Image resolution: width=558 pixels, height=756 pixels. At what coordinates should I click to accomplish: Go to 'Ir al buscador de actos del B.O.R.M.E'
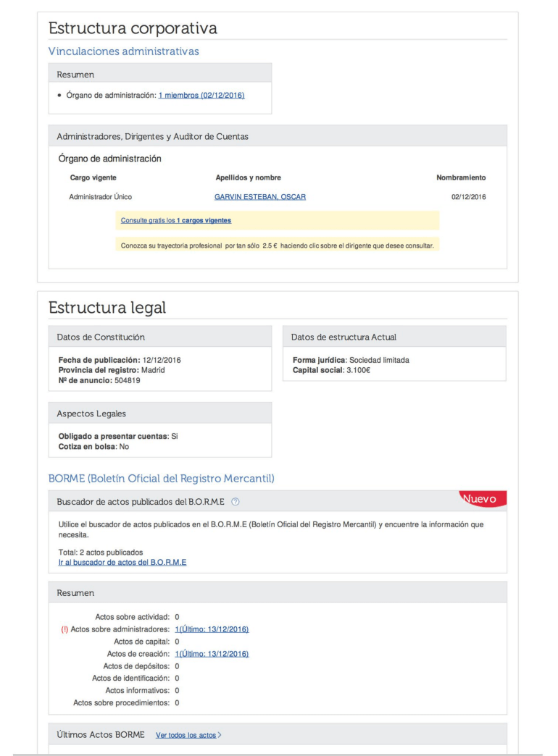pyautogui.click(x=122, y=563)
